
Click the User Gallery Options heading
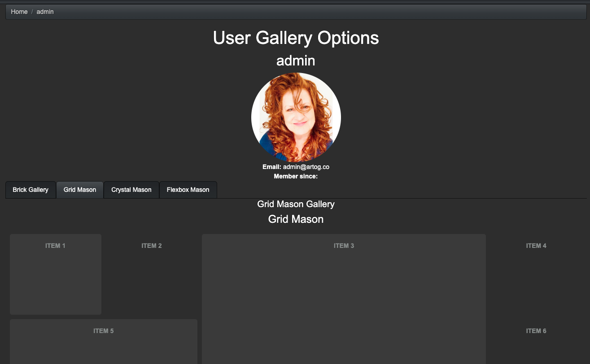point(296,38)
